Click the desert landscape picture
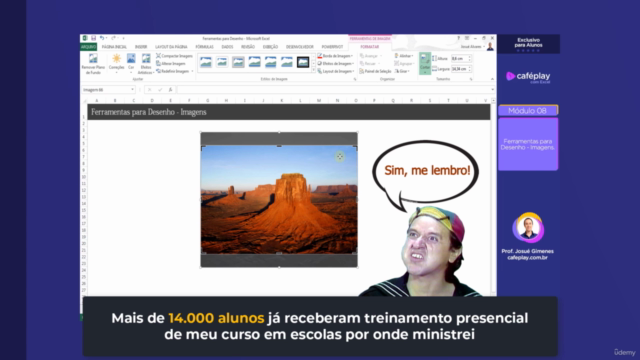Viewport: 640px width, 360px height. point(279,200)
